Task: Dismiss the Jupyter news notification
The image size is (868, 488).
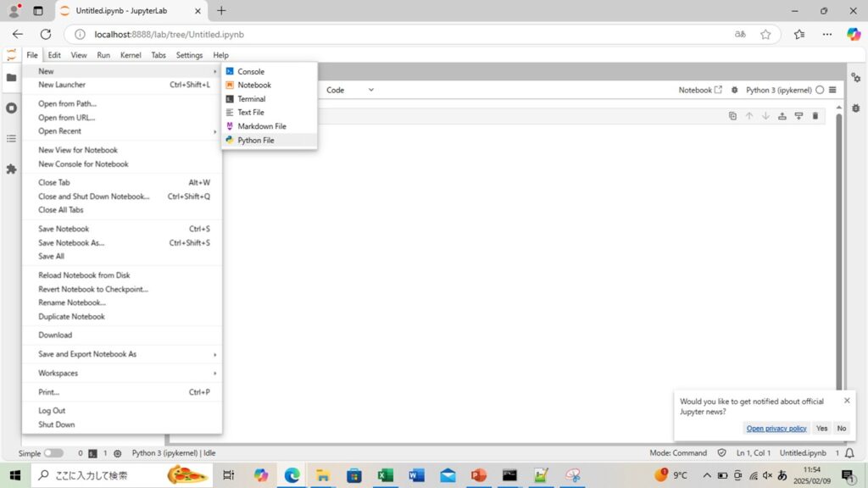Action: pos(847,400)
